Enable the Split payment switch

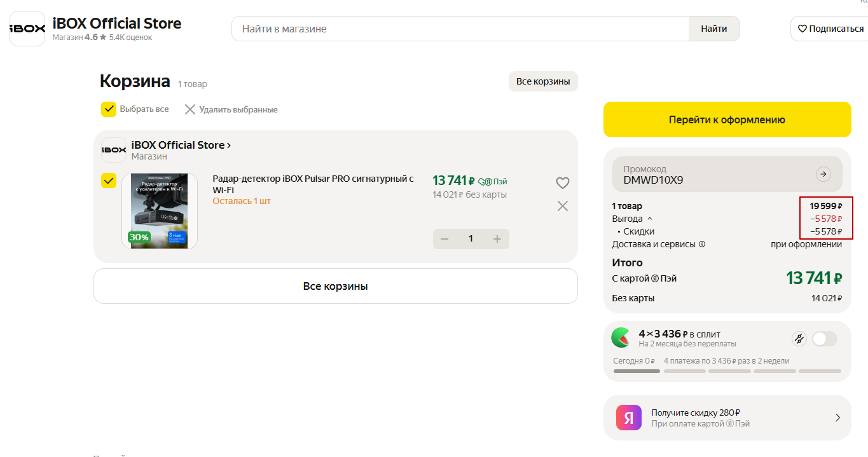(824, 339)
